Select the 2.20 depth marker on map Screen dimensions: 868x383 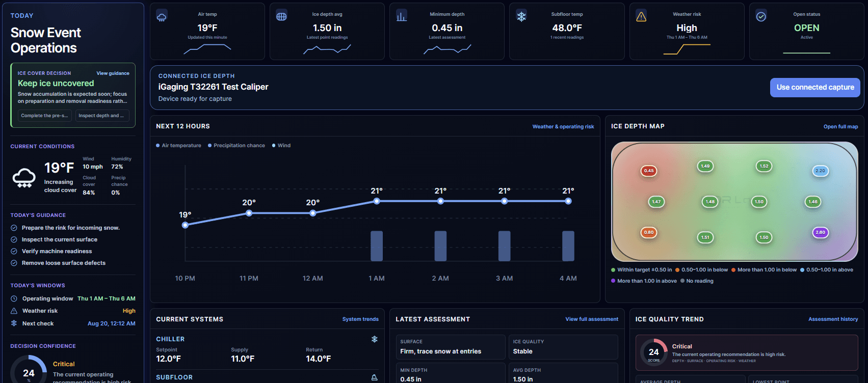820,171
